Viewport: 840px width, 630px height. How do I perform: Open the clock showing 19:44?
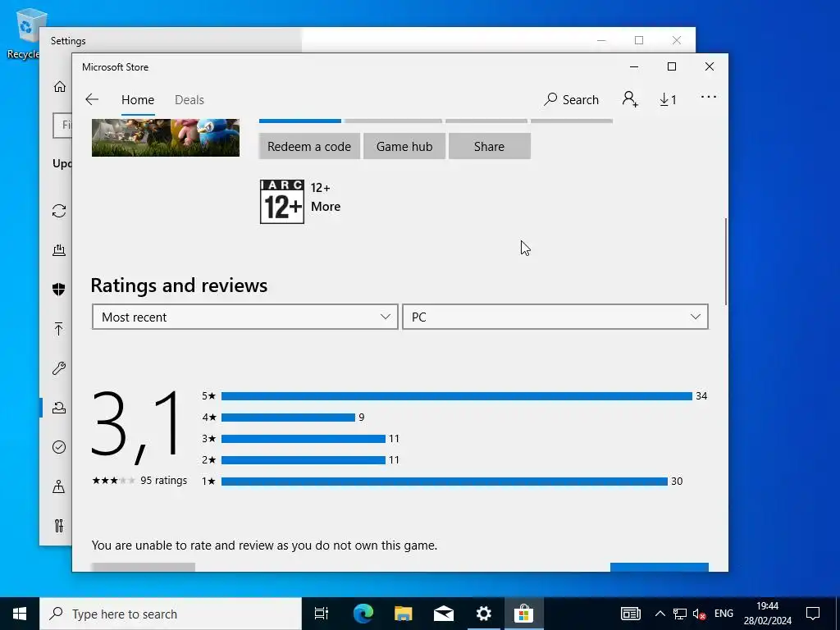click(767, 614)
